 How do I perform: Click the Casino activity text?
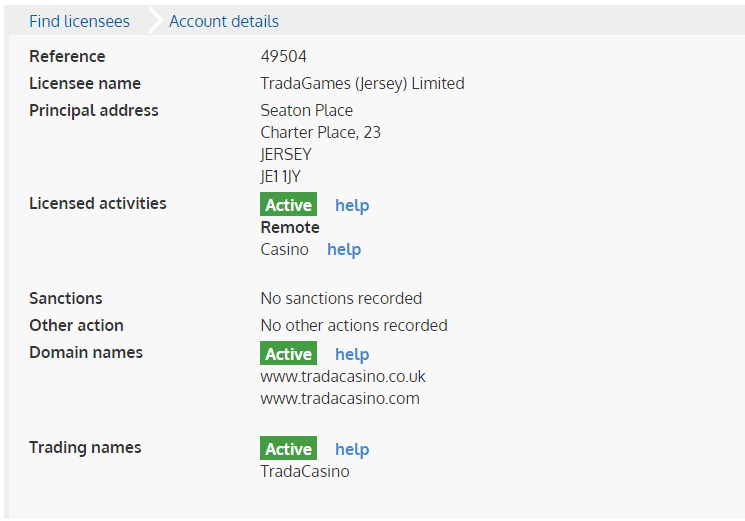[285, 250]
